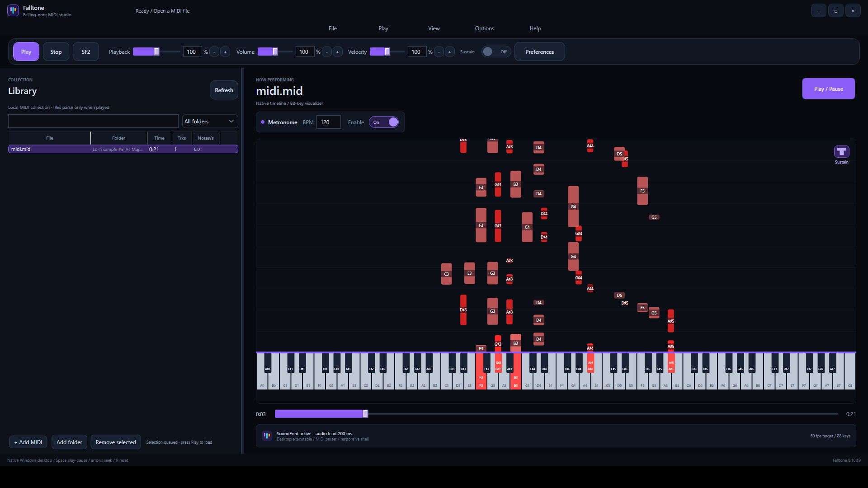This screenshot has width=868, height=488.
Task: Click the SoundFont status icon
Action: coord(267,436)
